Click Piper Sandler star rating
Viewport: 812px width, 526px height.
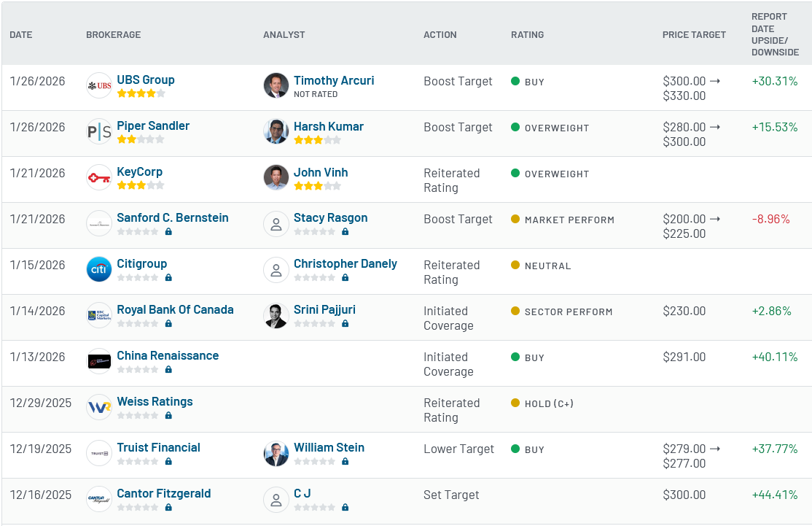pos(141,139)
